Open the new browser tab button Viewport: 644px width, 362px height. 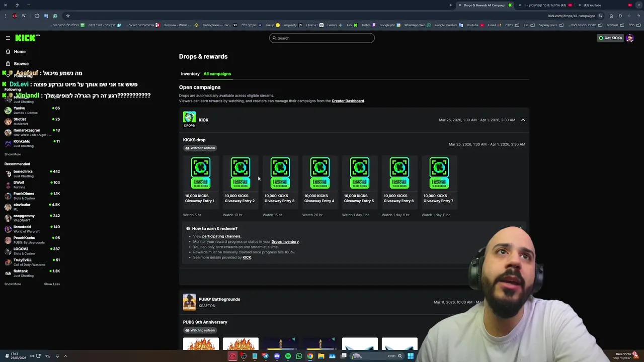click(451, 5)
